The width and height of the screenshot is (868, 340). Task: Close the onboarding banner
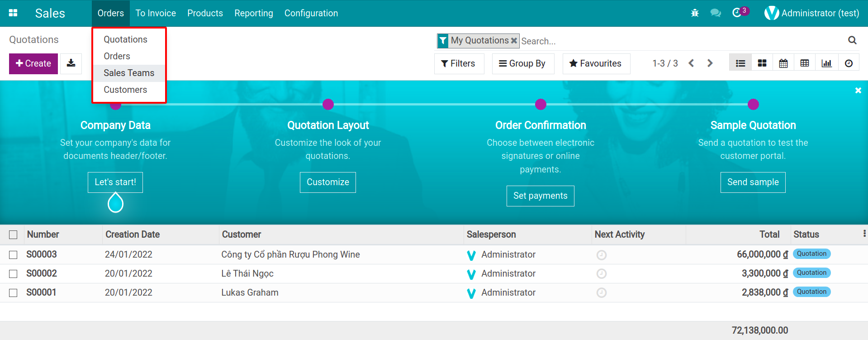(x=858, y=91)
